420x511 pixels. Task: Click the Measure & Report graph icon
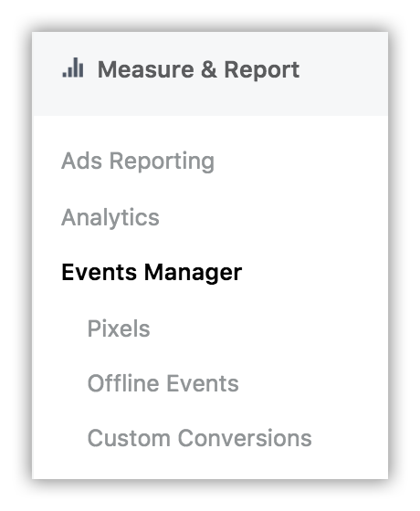coord(73,68)
